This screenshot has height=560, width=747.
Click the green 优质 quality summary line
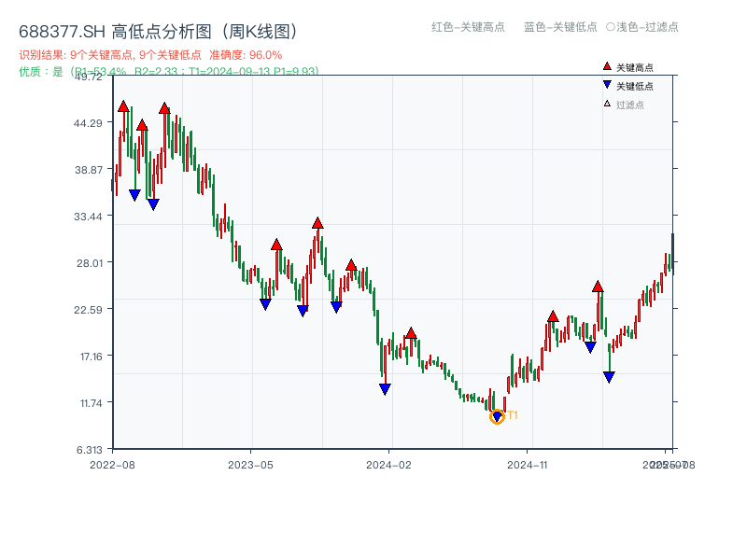[169, 72]
